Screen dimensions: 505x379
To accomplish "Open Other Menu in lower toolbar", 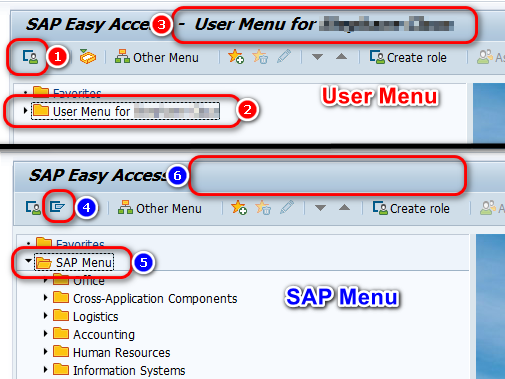I will 160,208.
